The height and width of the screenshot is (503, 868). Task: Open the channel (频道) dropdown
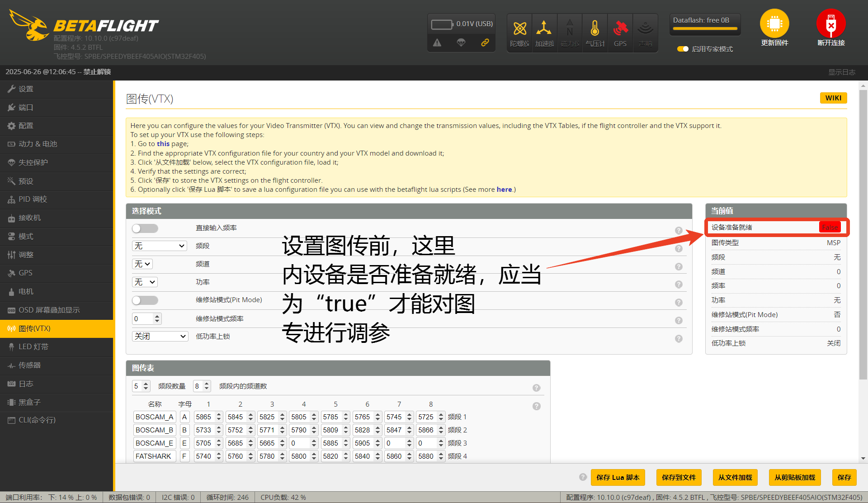[142, 264]
